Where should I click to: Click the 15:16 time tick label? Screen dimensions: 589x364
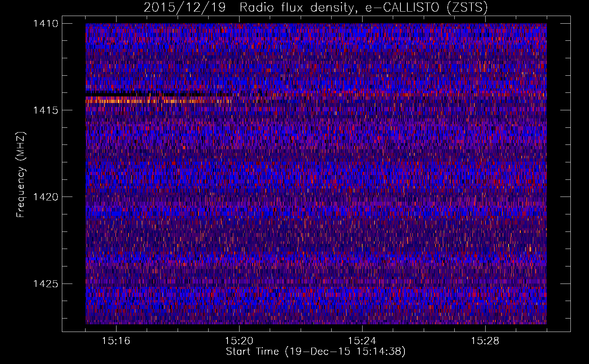[116, 341]
